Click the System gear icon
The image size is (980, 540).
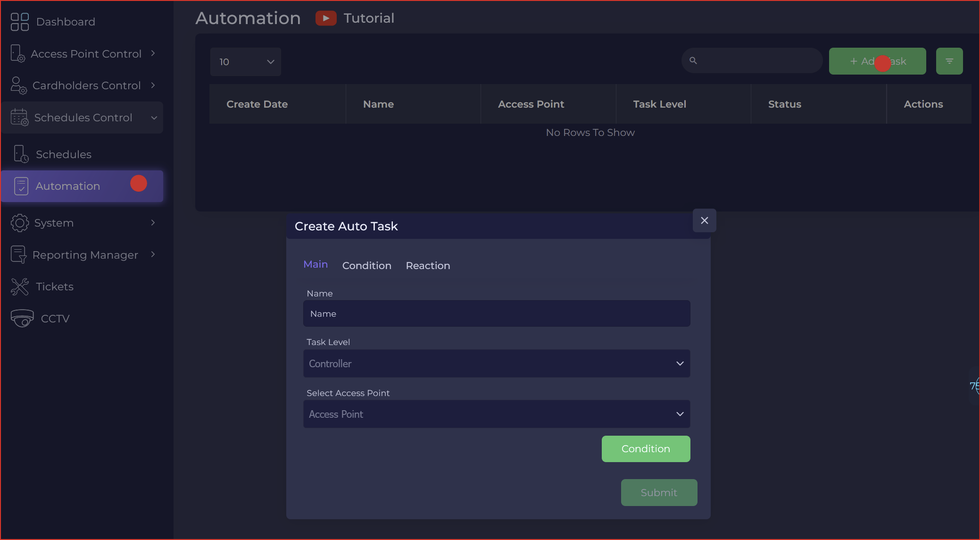tap(20, 223)
